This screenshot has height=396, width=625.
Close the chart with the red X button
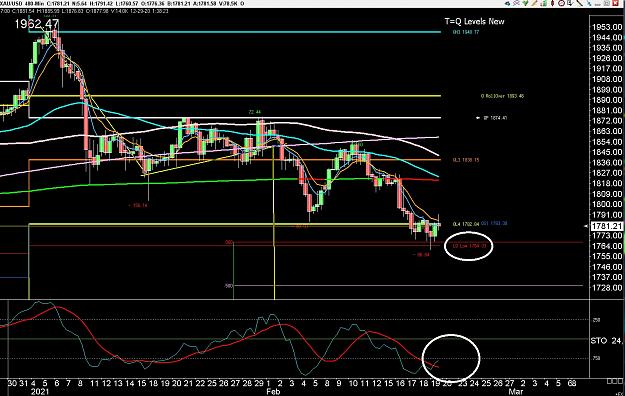click(x=615, y=3)
